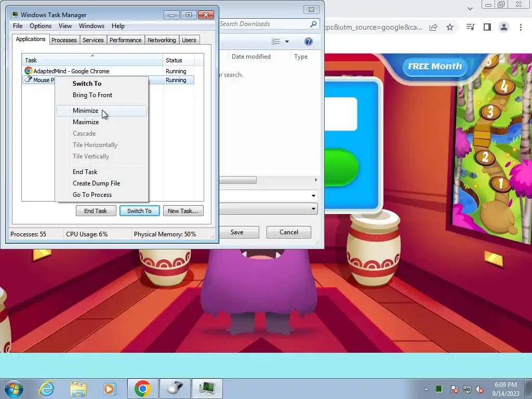Sort tasks by Task column header
Viewport: 532px width, 399px height.
tap(92, 60)
